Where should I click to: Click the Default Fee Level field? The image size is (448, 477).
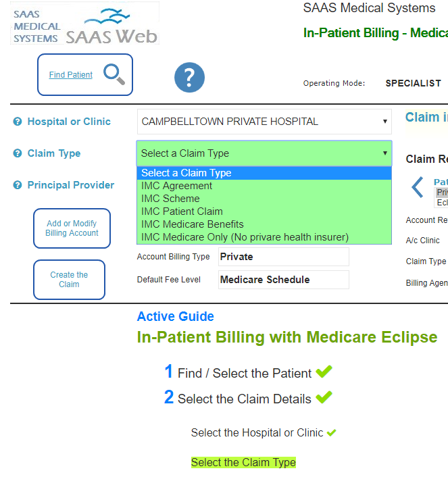283,280
